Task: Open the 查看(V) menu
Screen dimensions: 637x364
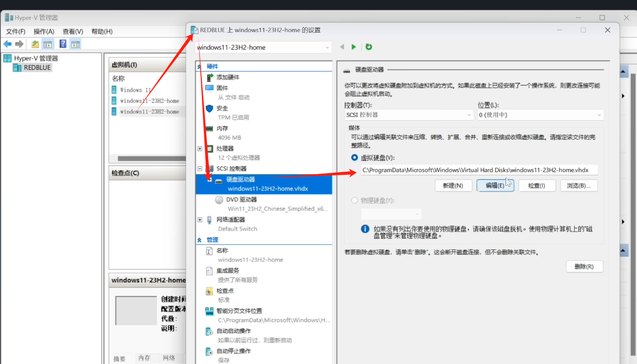Action: (73, 32)
